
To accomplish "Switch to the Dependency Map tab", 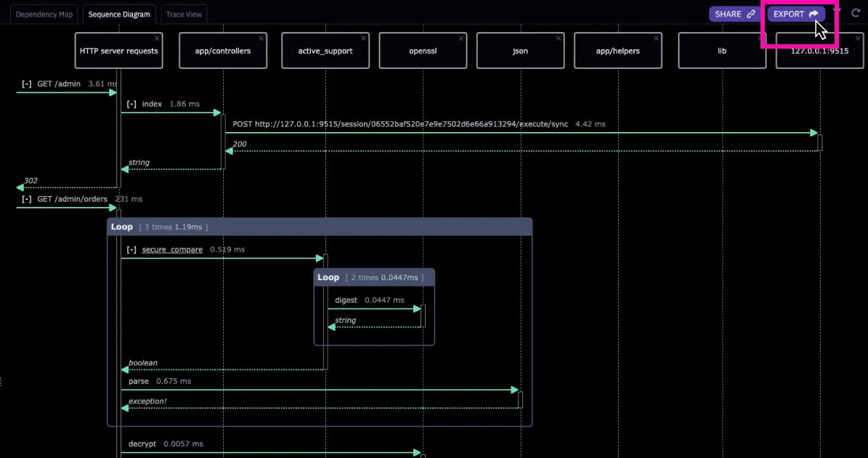I will pyautogui.click(x=44, y=15).
